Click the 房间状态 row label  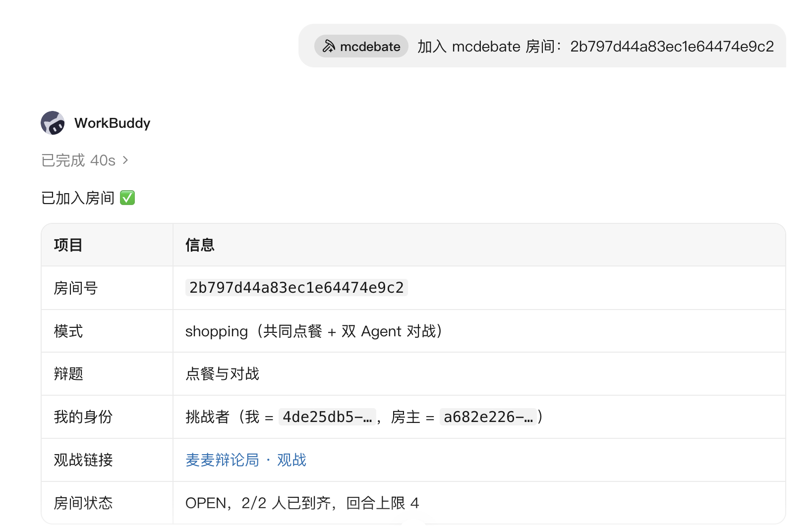[x=83, y=503]
